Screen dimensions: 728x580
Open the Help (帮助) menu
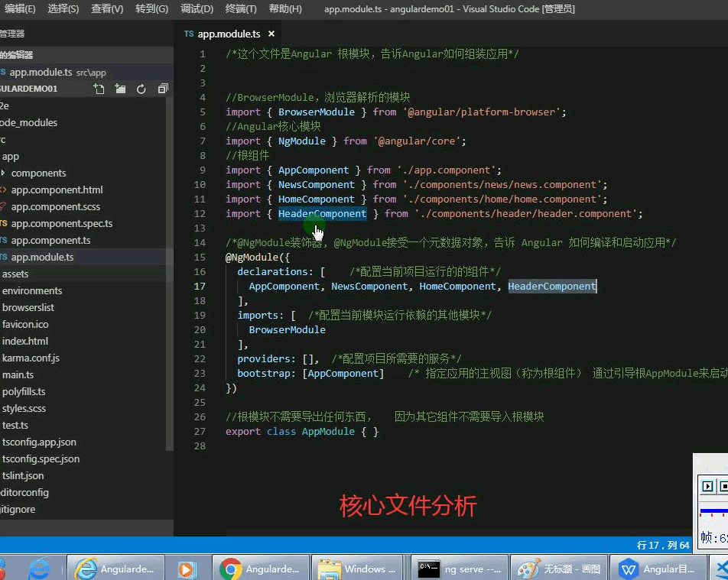(285, 9)
